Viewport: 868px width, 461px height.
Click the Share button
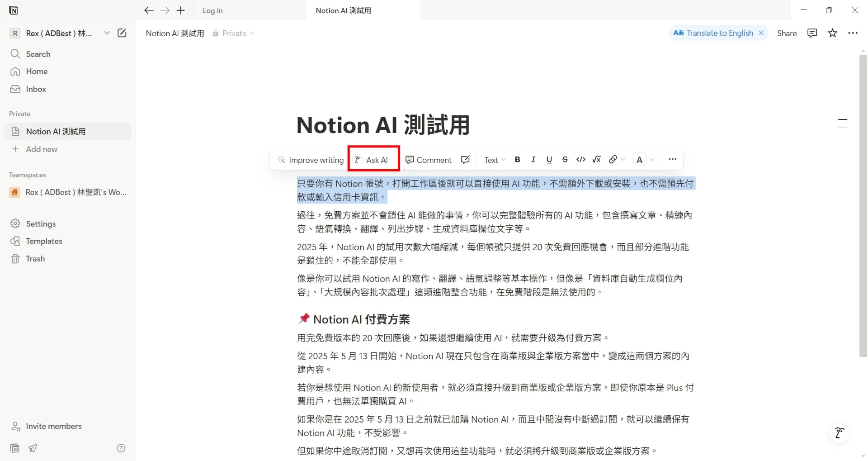[x=786, y=33]
